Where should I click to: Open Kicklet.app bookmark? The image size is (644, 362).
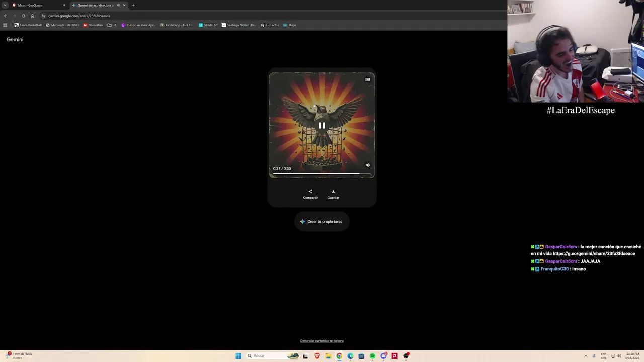pyautogui.click(x=177, y=25)
